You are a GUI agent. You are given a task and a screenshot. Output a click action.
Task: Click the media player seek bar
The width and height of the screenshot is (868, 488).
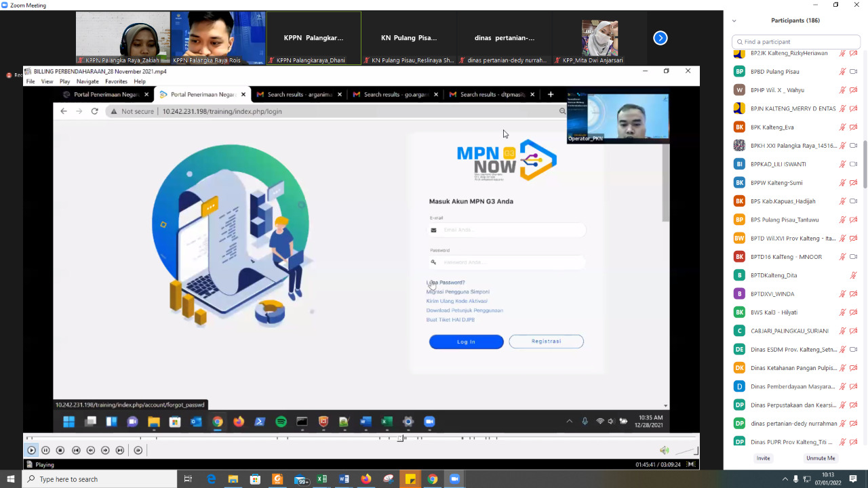click(x=361, y=438)
